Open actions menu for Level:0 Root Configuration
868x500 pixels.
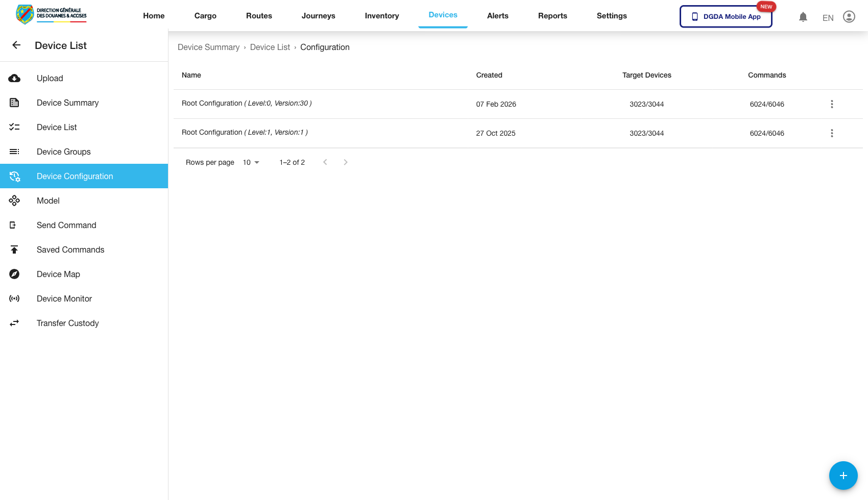point(832,104)
